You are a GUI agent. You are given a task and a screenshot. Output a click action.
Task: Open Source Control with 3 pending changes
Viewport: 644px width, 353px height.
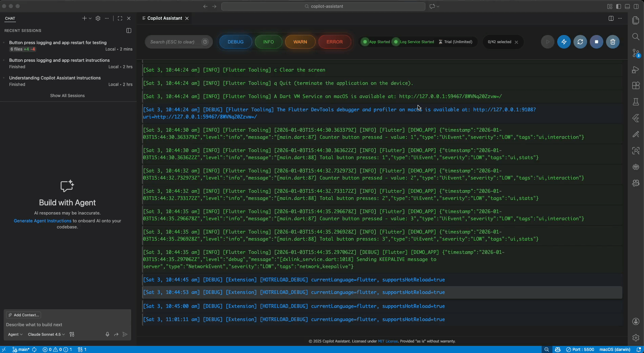636,53
